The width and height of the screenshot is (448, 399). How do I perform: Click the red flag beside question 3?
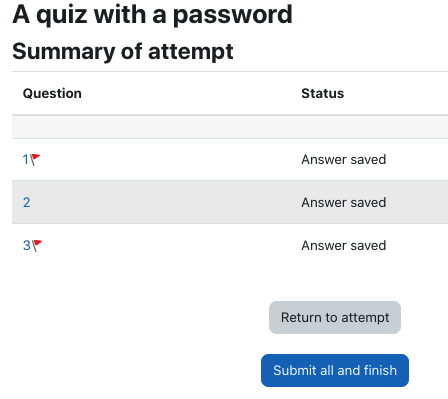(37, 246)
